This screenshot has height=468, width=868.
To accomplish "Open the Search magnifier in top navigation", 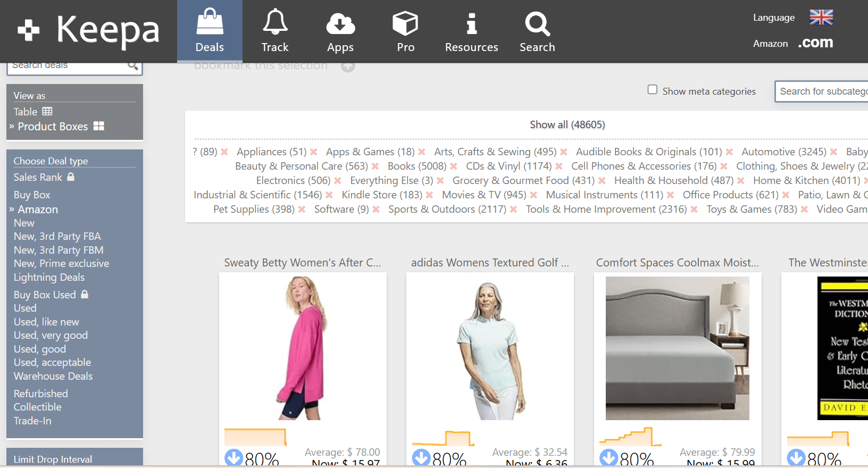I will [537, 31].
